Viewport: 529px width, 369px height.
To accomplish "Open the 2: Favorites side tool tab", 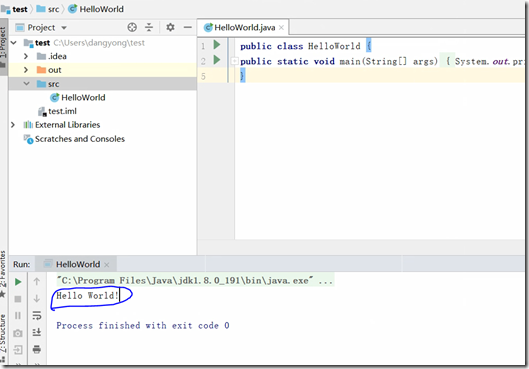I will (3, 274).
